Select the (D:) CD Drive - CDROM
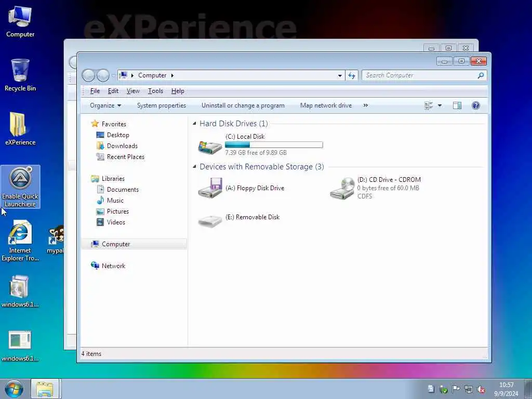This screenshot has height=399, width=532. 375,188
